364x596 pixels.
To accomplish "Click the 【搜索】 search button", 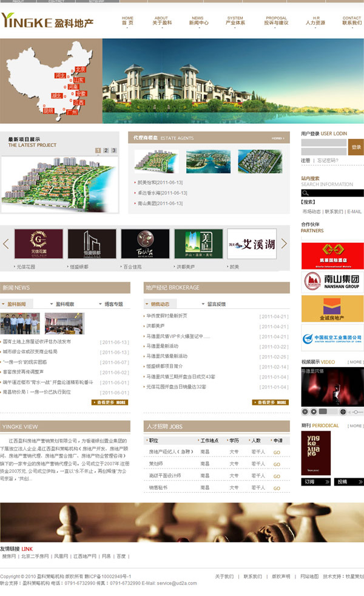I will tap(308, 202).
